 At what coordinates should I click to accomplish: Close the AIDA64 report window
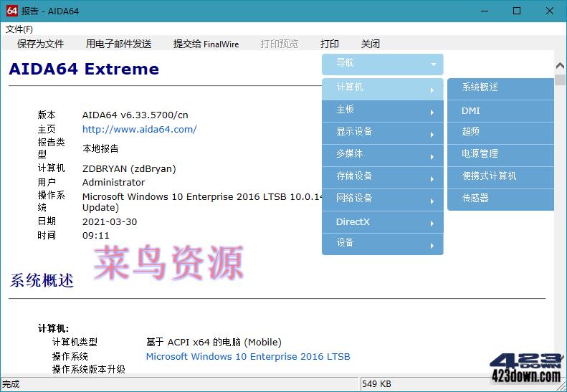[x=549, y=11]
